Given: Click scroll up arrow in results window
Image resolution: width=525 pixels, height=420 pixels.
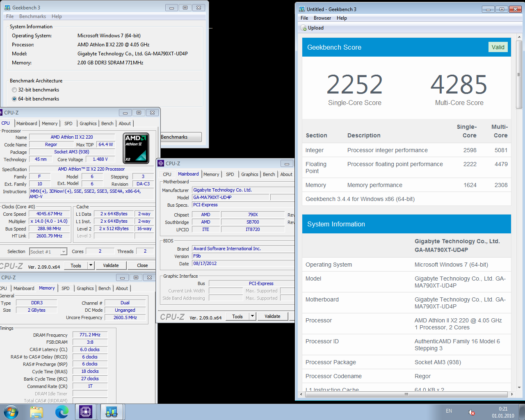Looking at the screenshot, I should [x=519, y=37].
